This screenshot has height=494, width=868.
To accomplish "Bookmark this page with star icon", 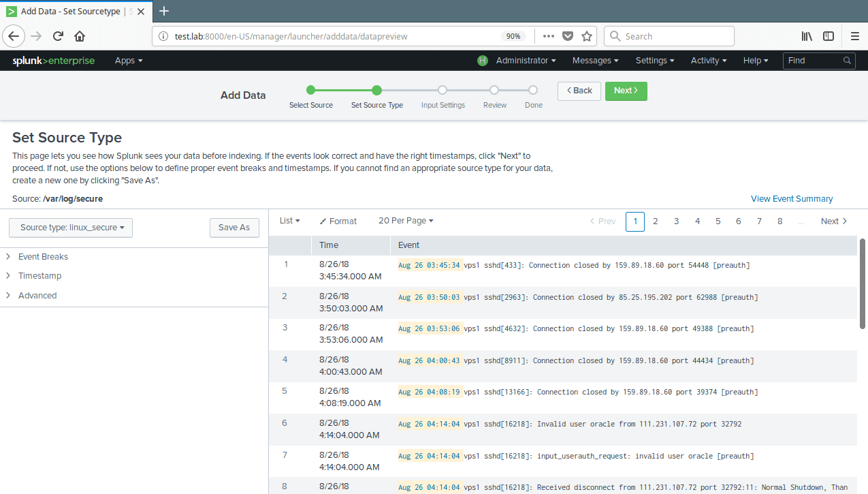I will pos(587,36).
